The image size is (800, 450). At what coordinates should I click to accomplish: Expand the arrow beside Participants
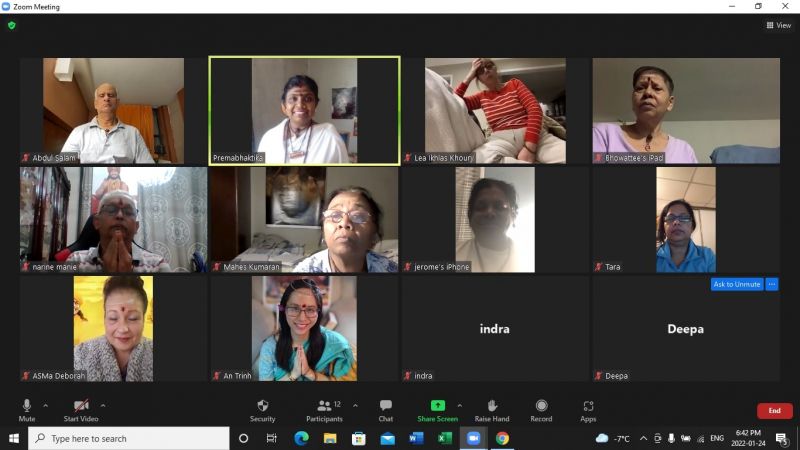(355, 406)
